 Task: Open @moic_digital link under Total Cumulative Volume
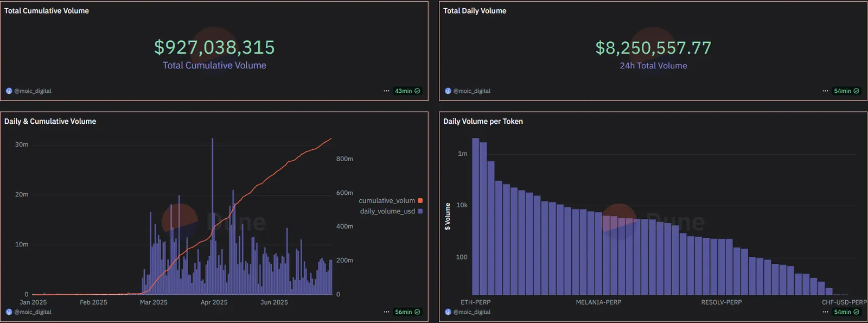click(33, 91)
